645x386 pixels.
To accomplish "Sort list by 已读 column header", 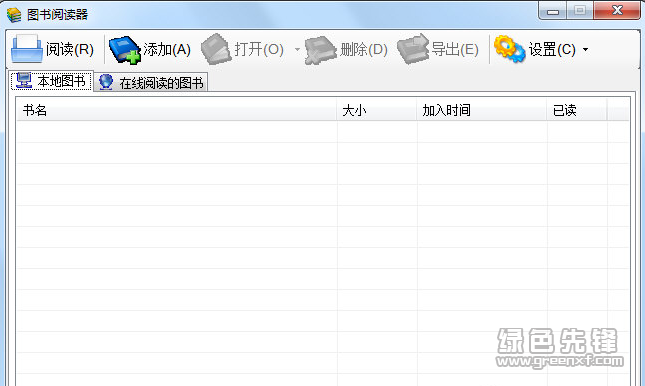I will pos(576,110).
